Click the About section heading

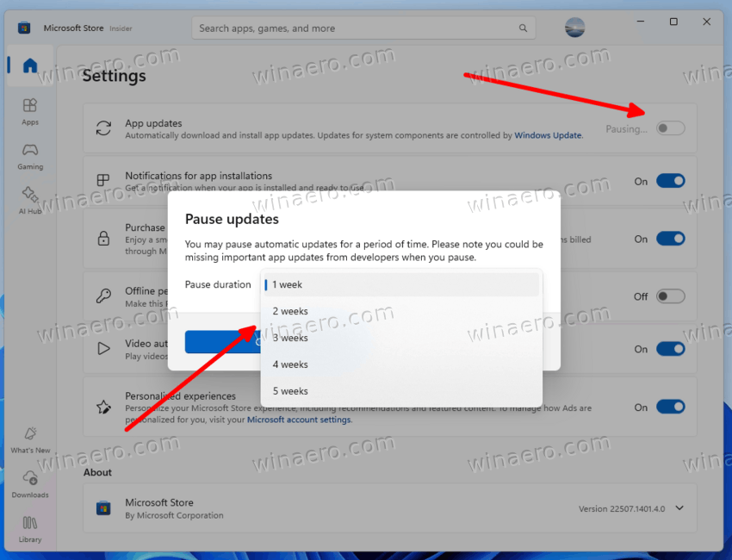tap(97, 472)
